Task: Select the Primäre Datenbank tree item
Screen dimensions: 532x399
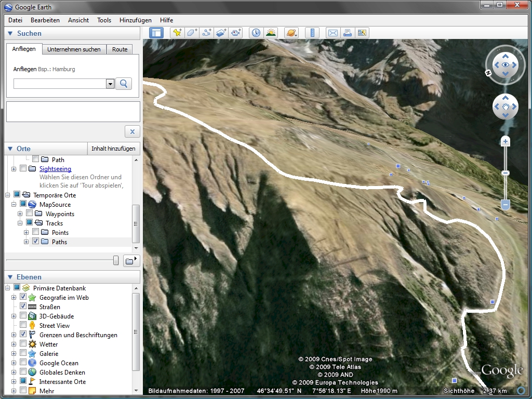Action: [x=59, y=288]
